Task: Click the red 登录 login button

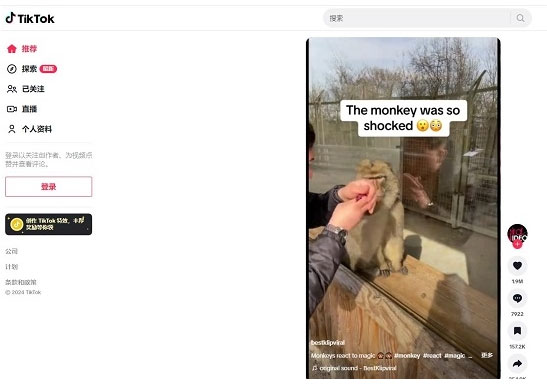Action: point(48,187)
